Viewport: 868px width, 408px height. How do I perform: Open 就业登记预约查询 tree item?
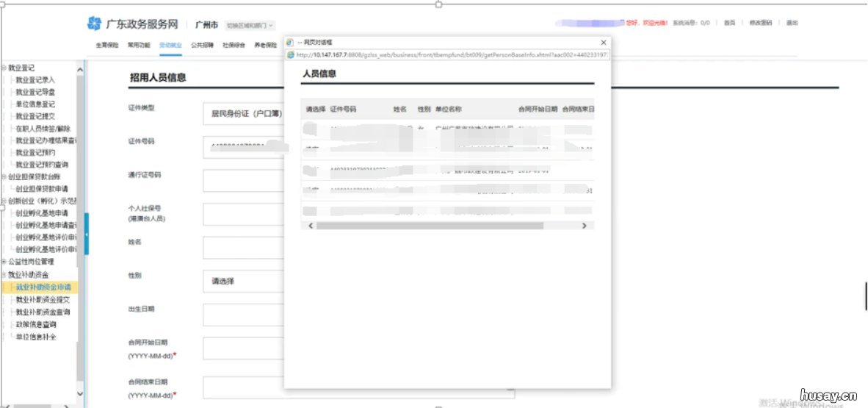[42, 165]
